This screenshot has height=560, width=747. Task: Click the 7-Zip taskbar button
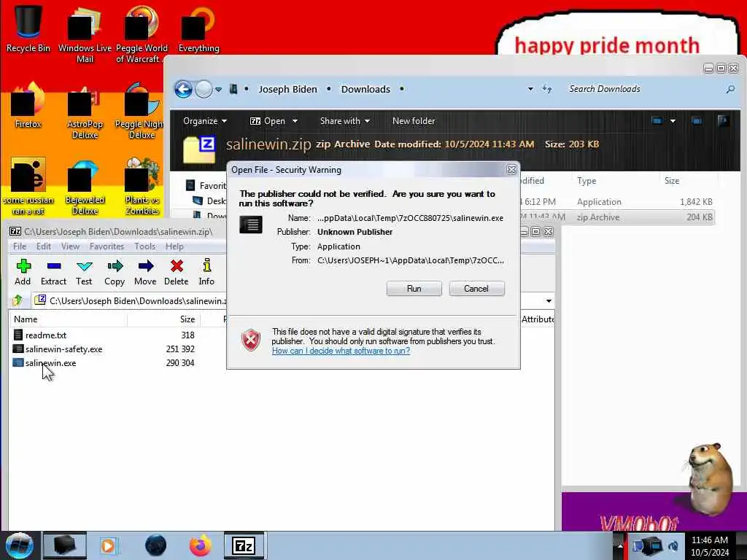pyautogui.click(x=244, y=545)
